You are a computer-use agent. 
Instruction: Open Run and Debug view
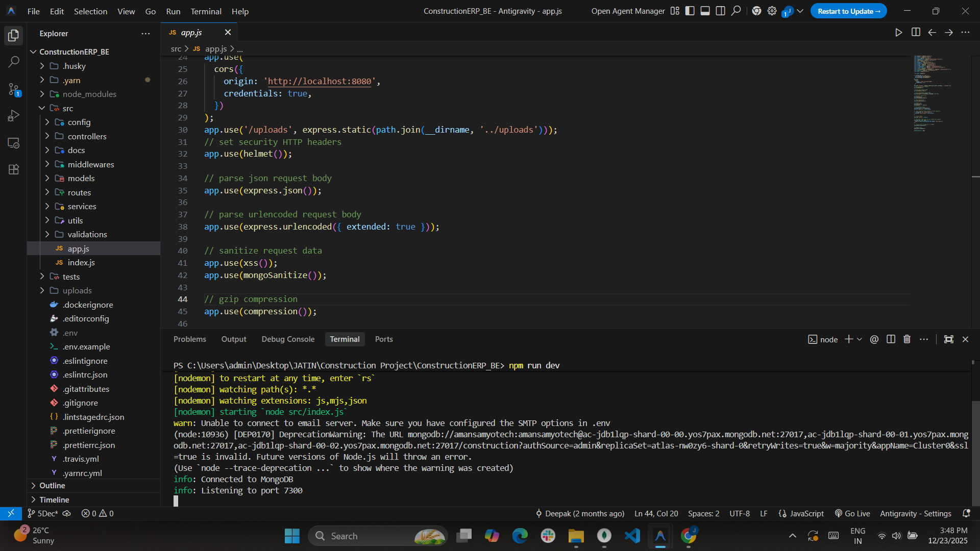[x=14, y=116]
